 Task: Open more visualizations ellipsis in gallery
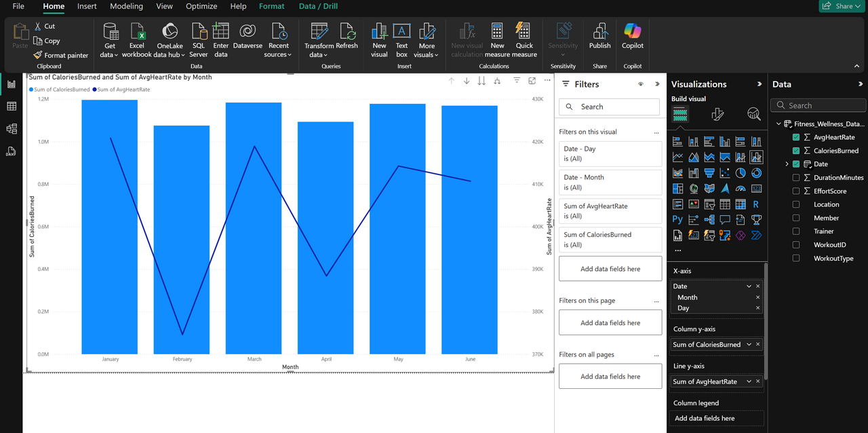[677, 250]
